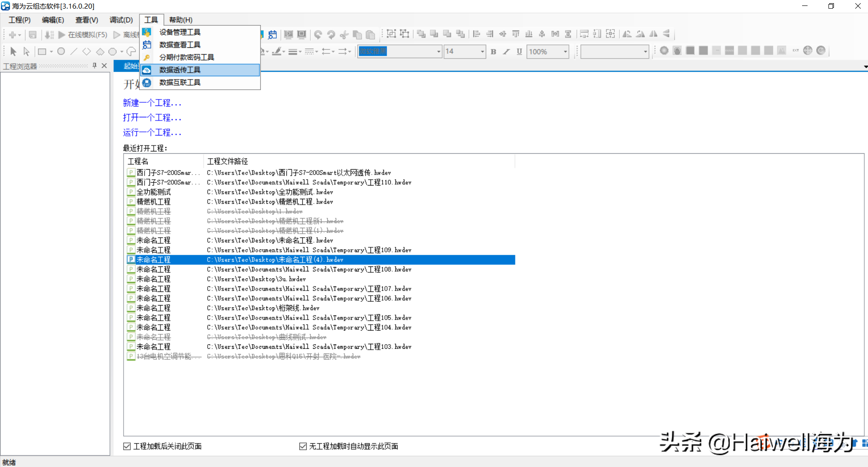Expand the rectangle tool dropdown arrow
This screenshot has width=868, height=467.
point(51,51)
